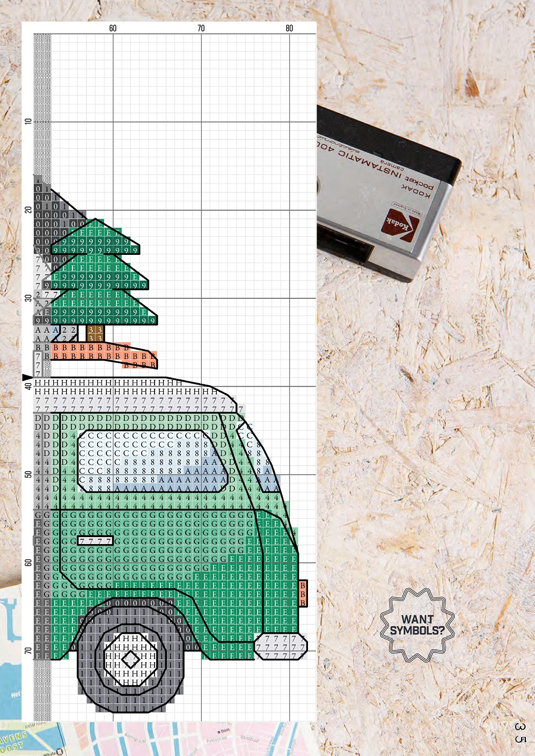Screen dimensions: 535x756
Task: Click row number 50 on the left ruler
Action: pos(28,474)
